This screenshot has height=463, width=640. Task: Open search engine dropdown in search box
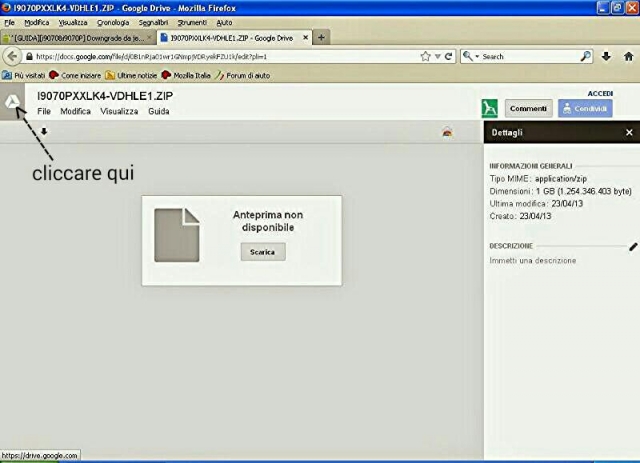pyautogui.click(x=472, y=56)
